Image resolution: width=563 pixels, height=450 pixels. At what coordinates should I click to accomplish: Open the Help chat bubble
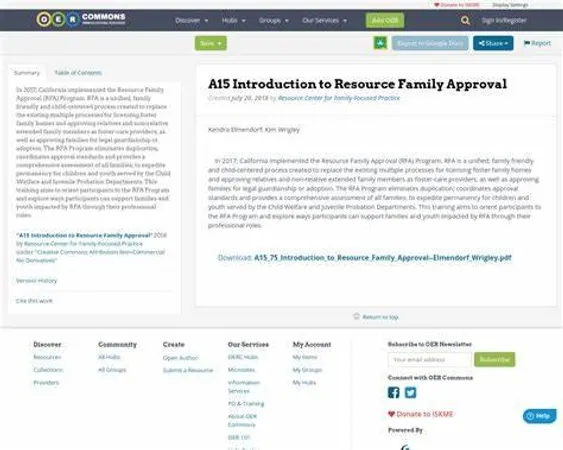(540, 416)
